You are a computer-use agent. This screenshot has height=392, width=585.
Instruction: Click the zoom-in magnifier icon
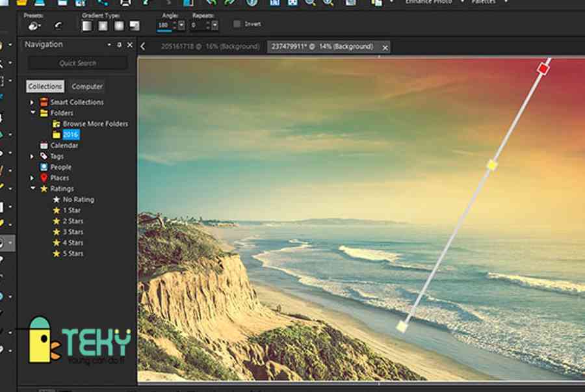(328, 3)
